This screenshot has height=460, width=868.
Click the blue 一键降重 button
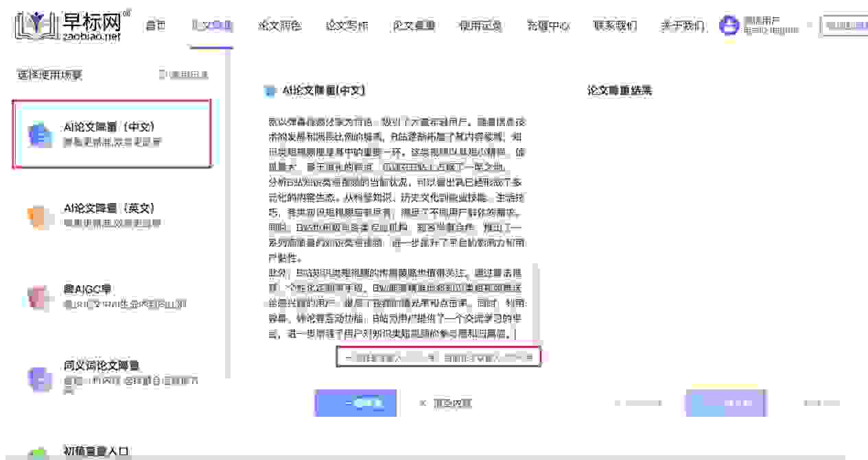(356, 403)
